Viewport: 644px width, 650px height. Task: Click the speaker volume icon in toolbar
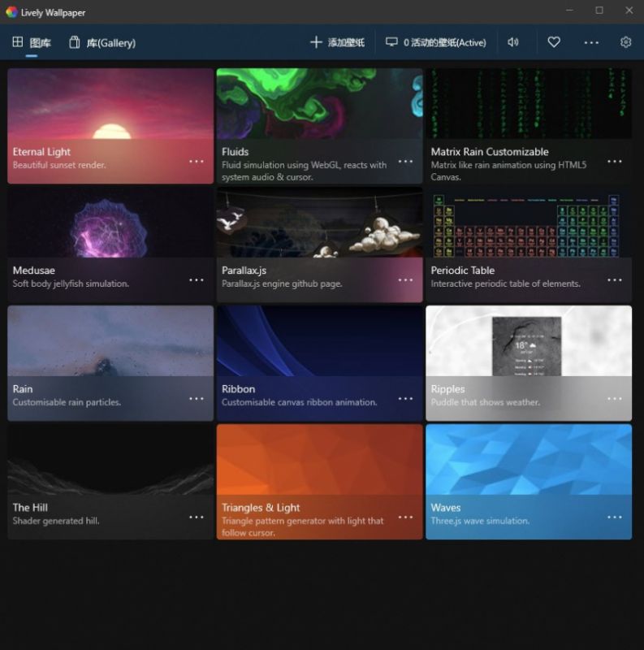(512, 42)
